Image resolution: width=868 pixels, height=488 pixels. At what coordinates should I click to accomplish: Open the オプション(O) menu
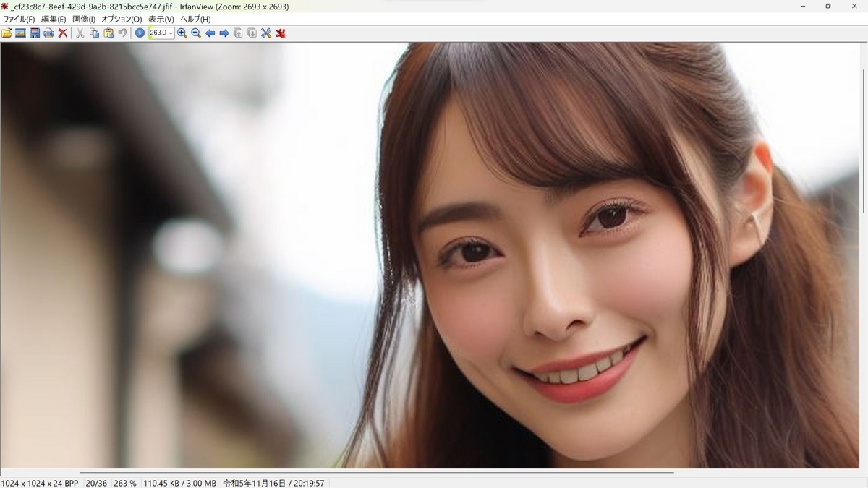(122, 19)
